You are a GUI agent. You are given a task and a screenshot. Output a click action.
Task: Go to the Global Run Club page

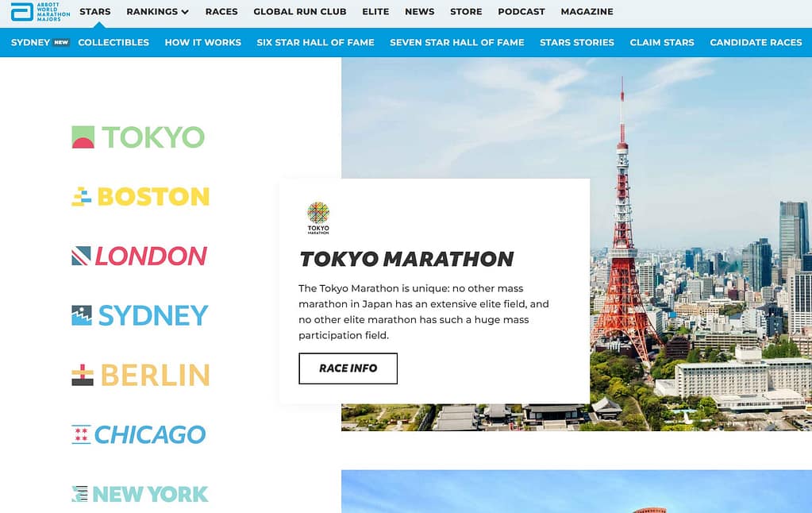point(300,12)
